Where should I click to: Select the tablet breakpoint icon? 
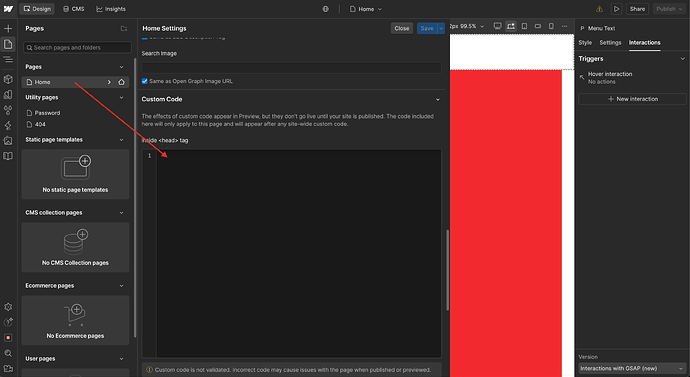click(x=525, y=26)
